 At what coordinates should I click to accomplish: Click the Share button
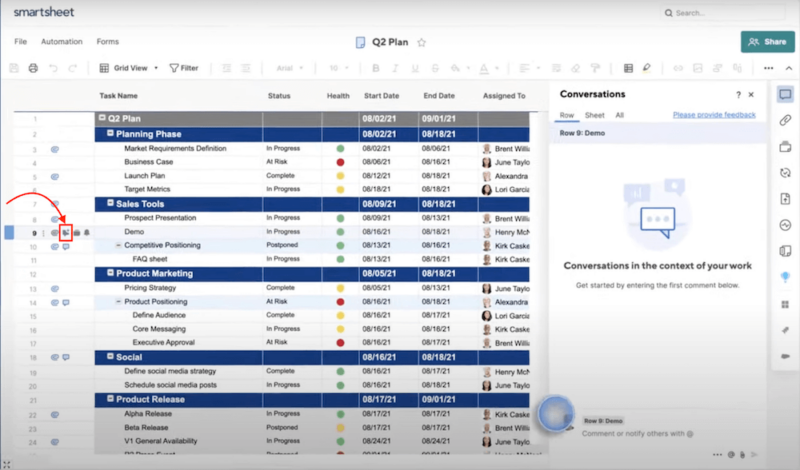(767, 42)
